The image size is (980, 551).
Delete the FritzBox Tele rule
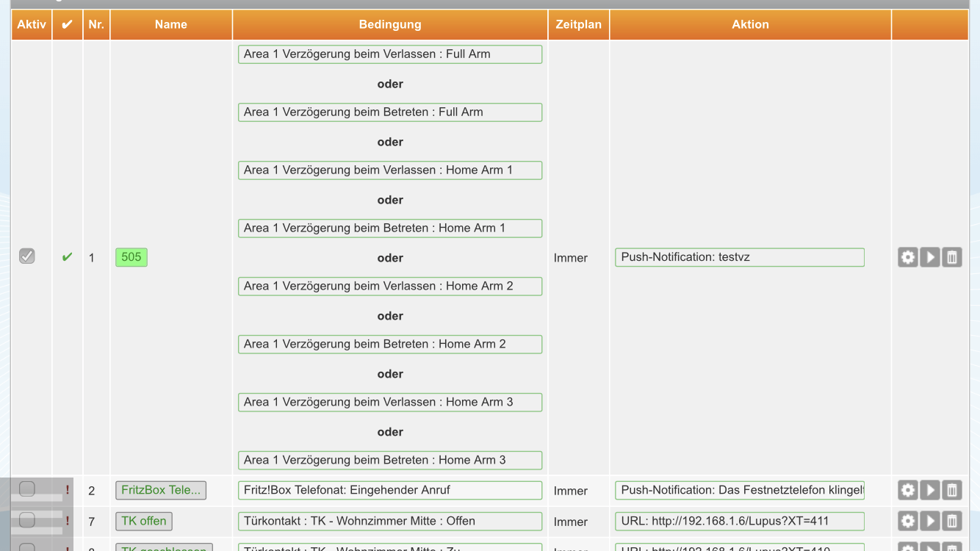coord(952,490)
